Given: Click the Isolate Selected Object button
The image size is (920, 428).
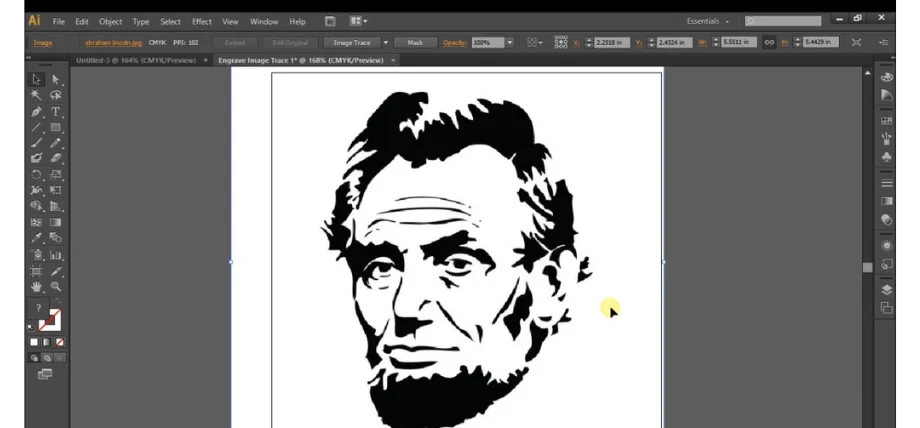Looking at the screenshot, I should click(857, 42).
